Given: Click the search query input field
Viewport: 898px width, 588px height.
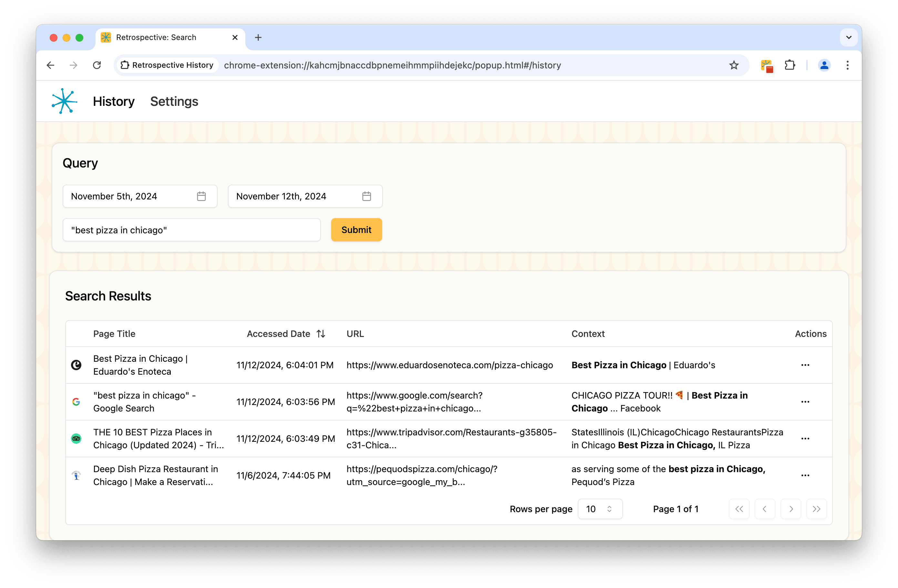Looking at the screenshot, I should click(191, 230).
